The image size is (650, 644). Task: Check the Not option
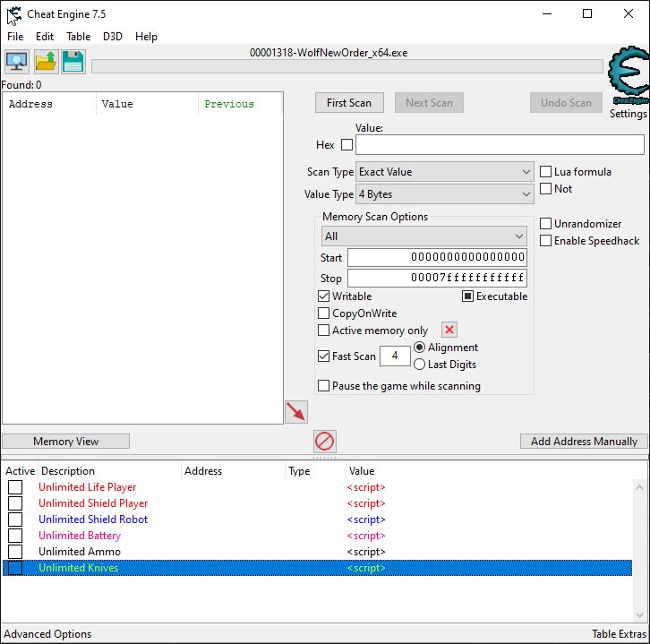coord(545,189)
